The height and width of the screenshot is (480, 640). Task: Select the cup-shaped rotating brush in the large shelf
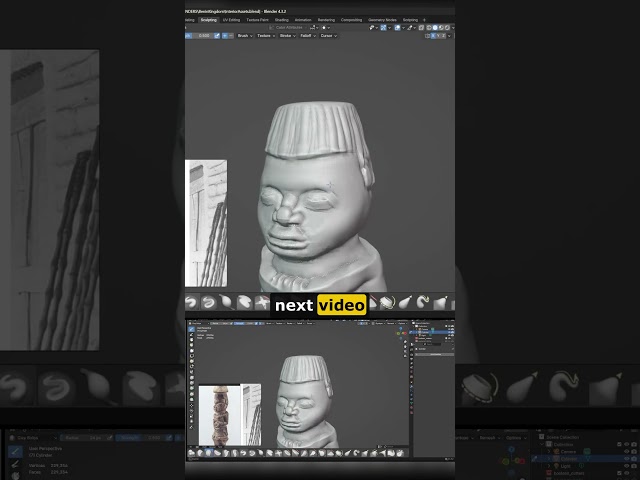pyautogui.click(x=387, y=302)
